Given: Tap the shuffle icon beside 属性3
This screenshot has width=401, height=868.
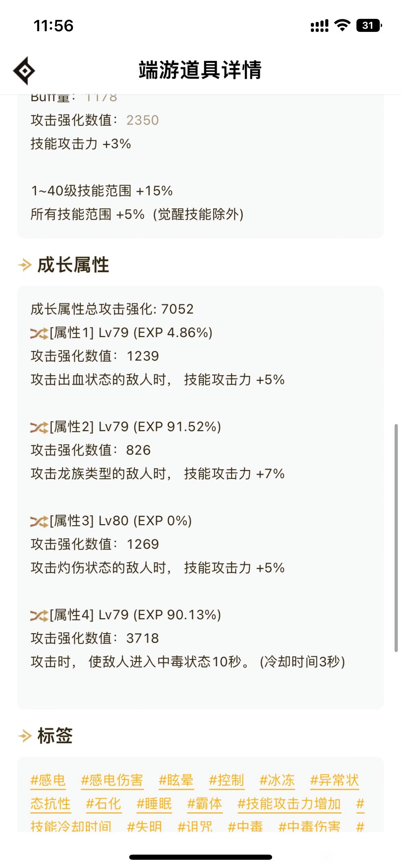Looking at the screenshot, I should 39,521.
